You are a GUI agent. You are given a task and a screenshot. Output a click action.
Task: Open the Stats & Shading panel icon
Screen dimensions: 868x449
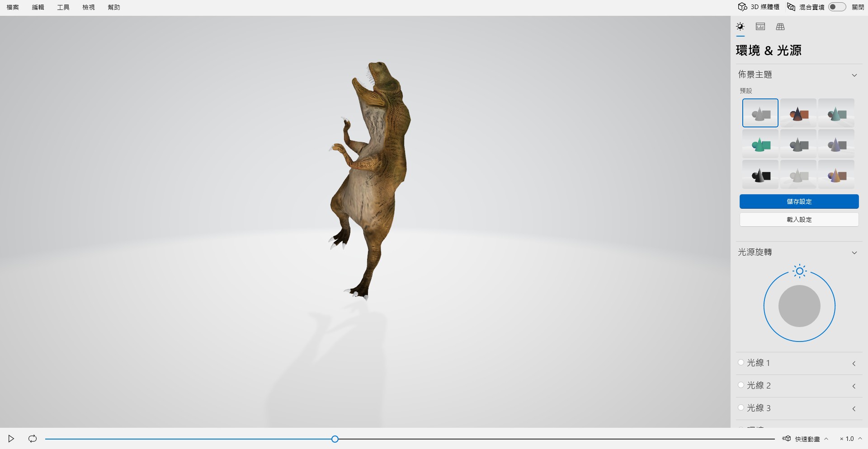(760, 27)
